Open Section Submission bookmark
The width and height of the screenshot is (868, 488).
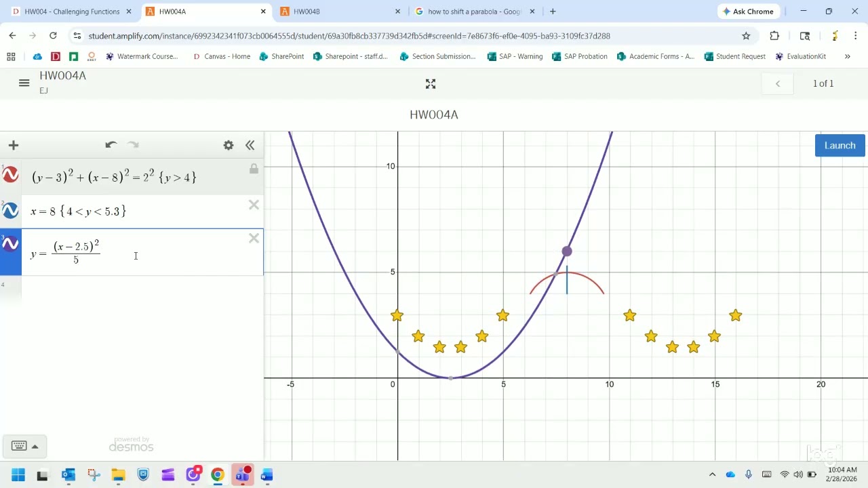coord(437,56)
